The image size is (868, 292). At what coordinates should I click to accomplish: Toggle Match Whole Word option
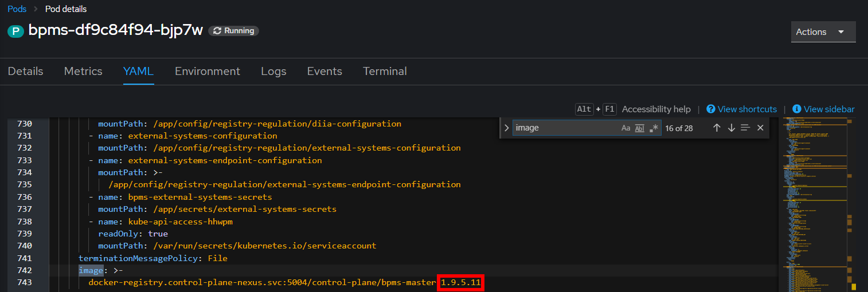[x=640, y=128]
